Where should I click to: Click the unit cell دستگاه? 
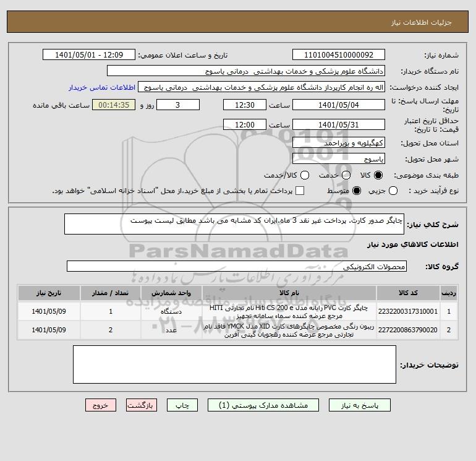pos(171,311)
